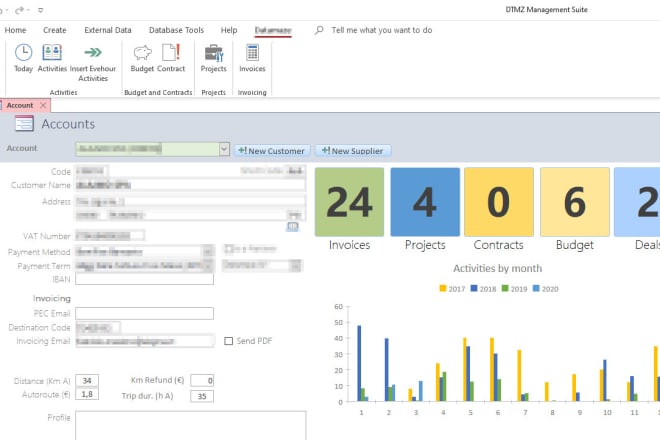Viewport: 660px width, 440px height.
Task: Click the 2018 dark blue legend swatch
Action: [474, 288]
